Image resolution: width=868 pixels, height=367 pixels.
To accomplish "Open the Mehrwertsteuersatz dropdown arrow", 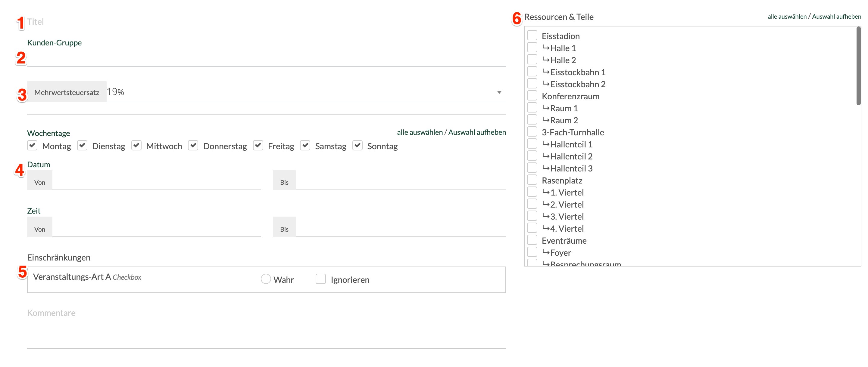I will (x=499, y=92).
